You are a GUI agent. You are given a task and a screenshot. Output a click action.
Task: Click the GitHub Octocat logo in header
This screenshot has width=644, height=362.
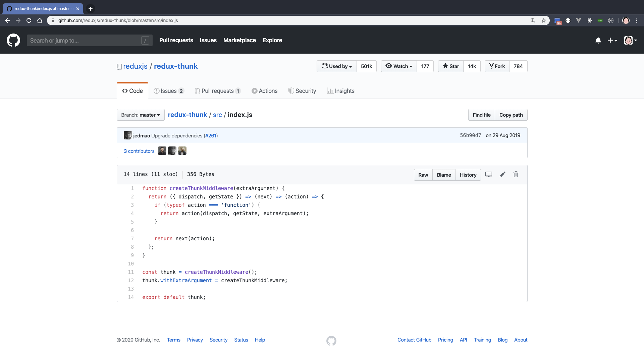point(13,40)
